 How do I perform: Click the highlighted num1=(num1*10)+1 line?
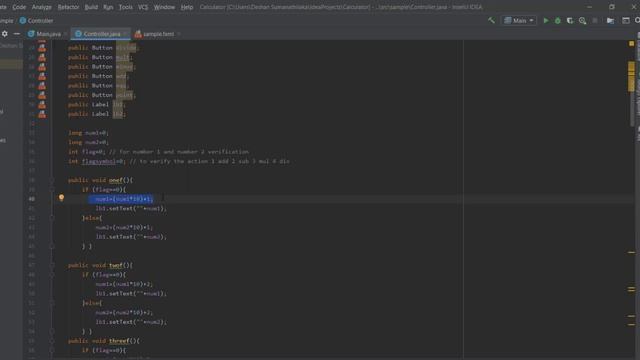tap(121, 199)
